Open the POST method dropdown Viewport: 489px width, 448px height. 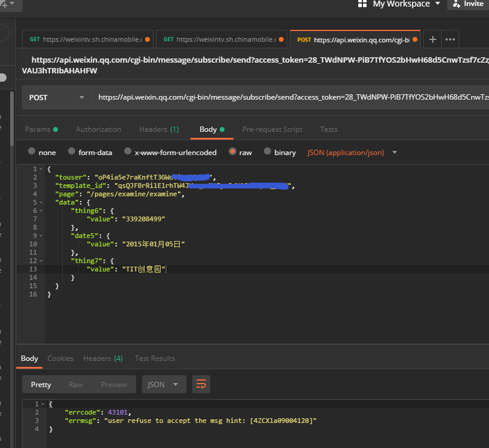[57, 97]
